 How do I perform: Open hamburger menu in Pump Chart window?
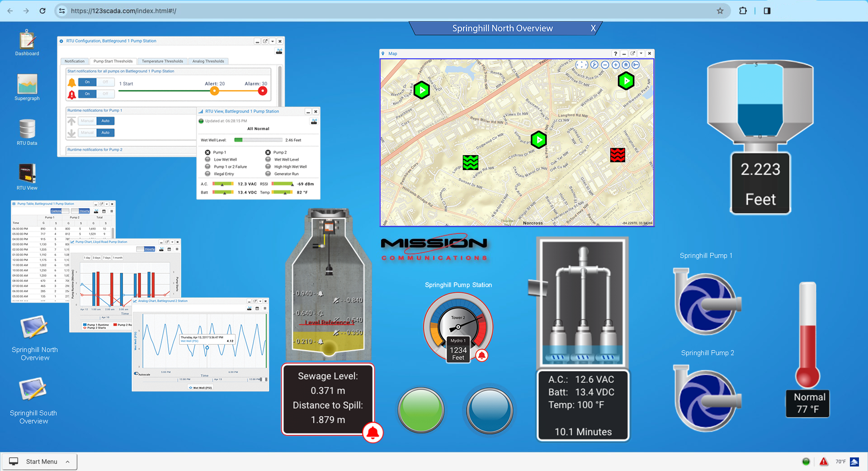pyautogui.click(x=177, y=249)
